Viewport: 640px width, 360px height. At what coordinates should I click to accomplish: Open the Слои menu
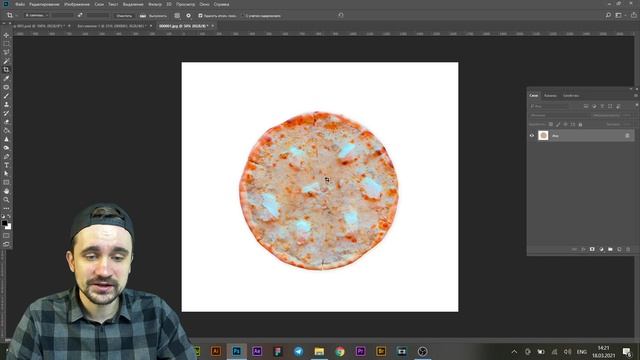(99, 4)
